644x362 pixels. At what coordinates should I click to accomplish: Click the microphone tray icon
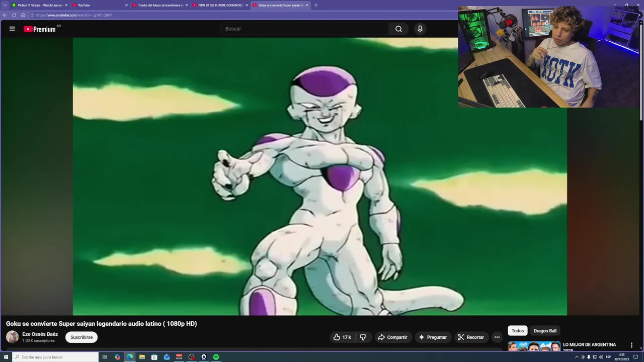589,357
